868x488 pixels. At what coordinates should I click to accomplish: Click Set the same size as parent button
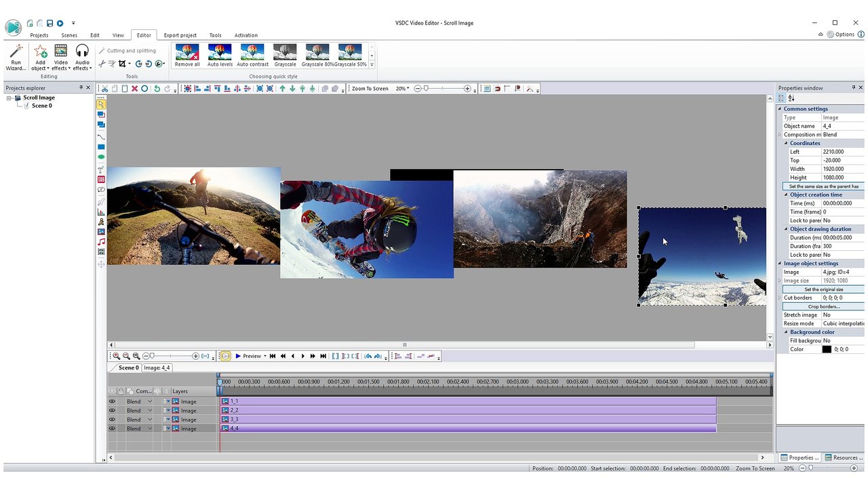[x=824, y=186]
